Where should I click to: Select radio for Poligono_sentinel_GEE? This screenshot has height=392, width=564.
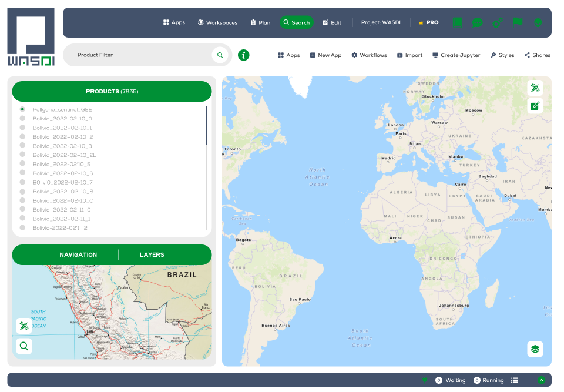pos(22,109)
